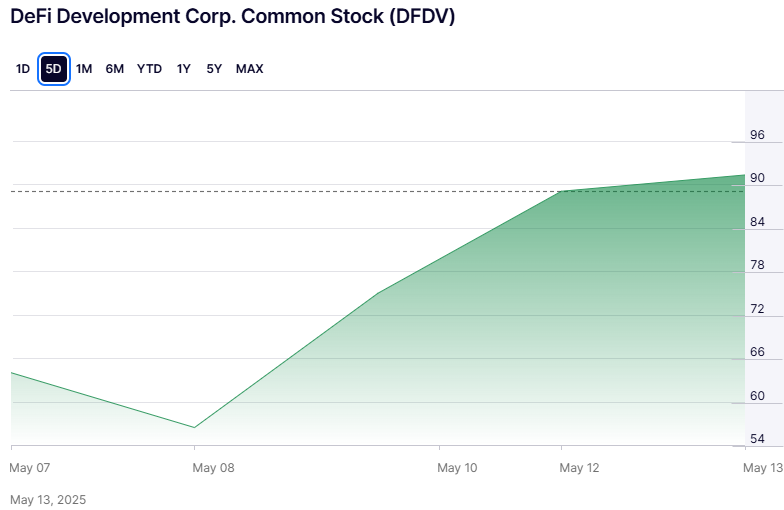This screenshot has height=510, width=784.
Task: Click the May 10 x-axis label
Action: pyautogui.click(x=457, y=467)
